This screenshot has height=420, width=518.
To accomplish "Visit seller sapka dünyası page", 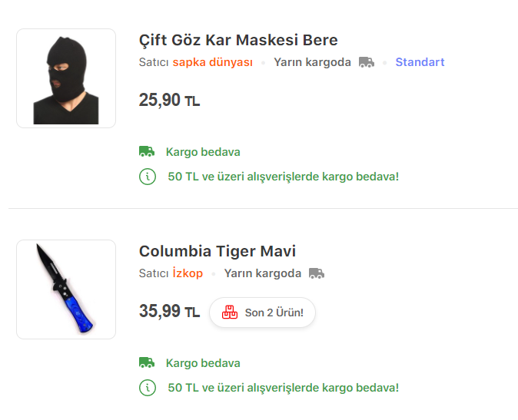I will [x=212, y=62].
